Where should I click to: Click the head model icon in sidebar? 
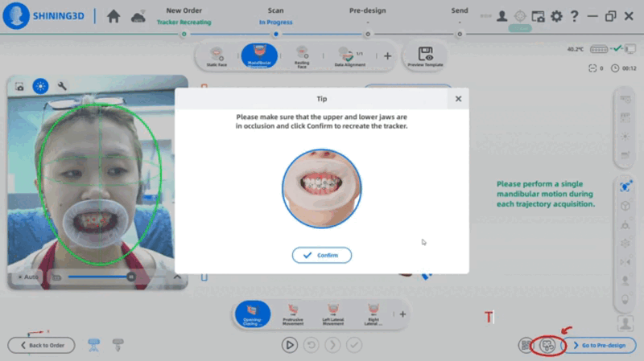point(625,281)
